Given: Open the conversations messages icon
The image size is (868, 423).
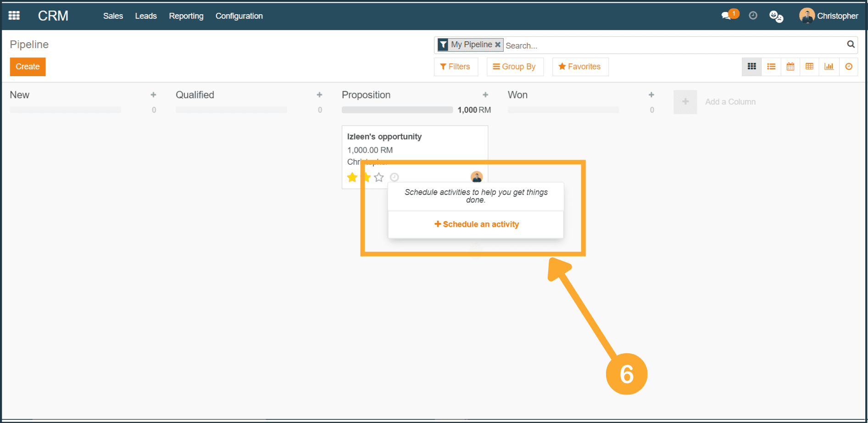Looking at the screenshot, I should (x=726, y=16).
